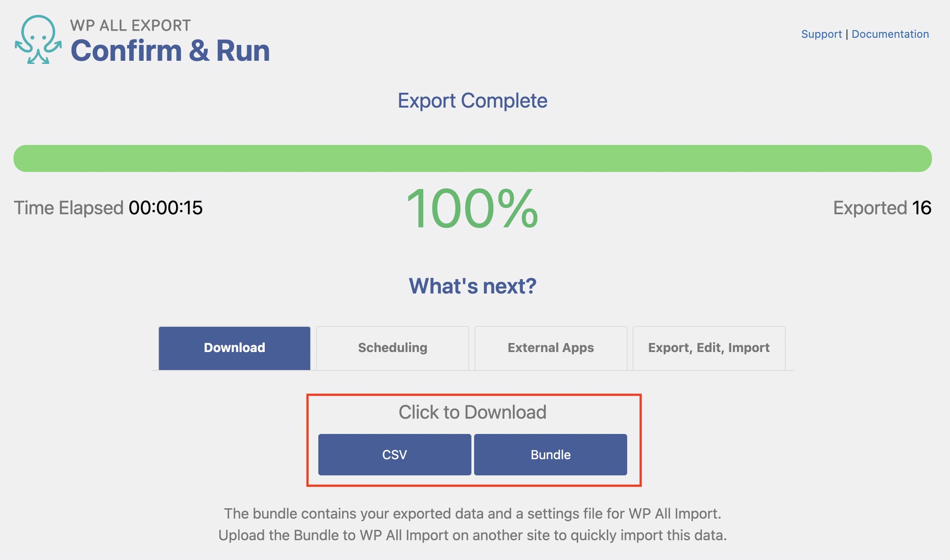This screenshot has width=950, height=560.
Task: Click the green export progress bar
Action: (472, 158)
